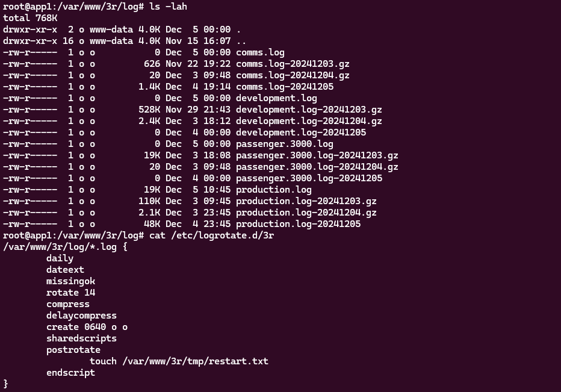The image size is (561, 392).
Task: Click development.log-20241203.gz in the listing
Action: (309, 110)
